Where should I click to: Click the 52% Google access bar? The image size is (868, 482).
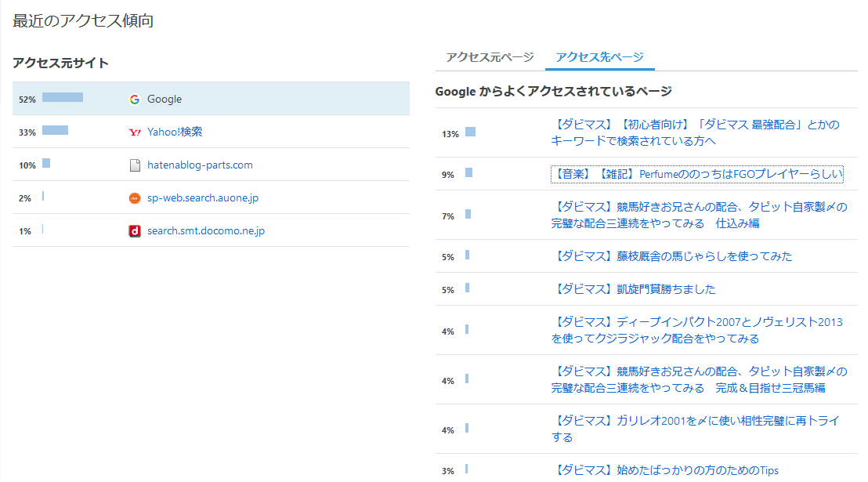tap(63, 97)
